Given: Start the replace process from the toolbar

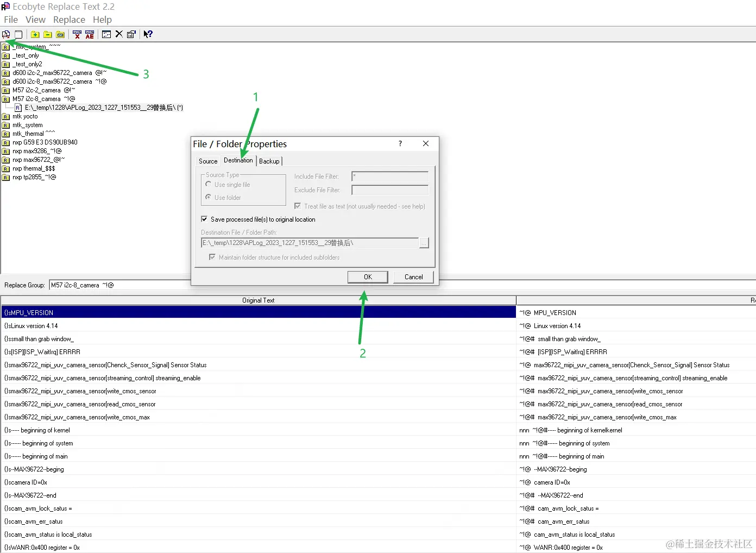Looking at the screenshot, I should click(6, 34).
